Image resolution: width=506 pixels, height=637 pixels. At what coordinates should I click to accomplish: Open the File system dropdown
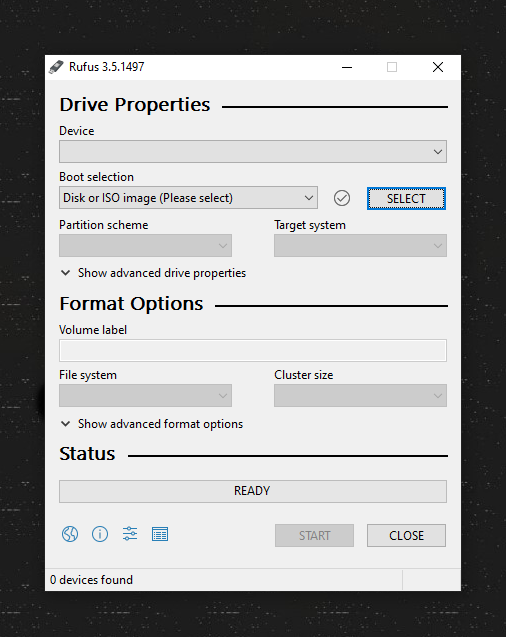tap(145, 395)
